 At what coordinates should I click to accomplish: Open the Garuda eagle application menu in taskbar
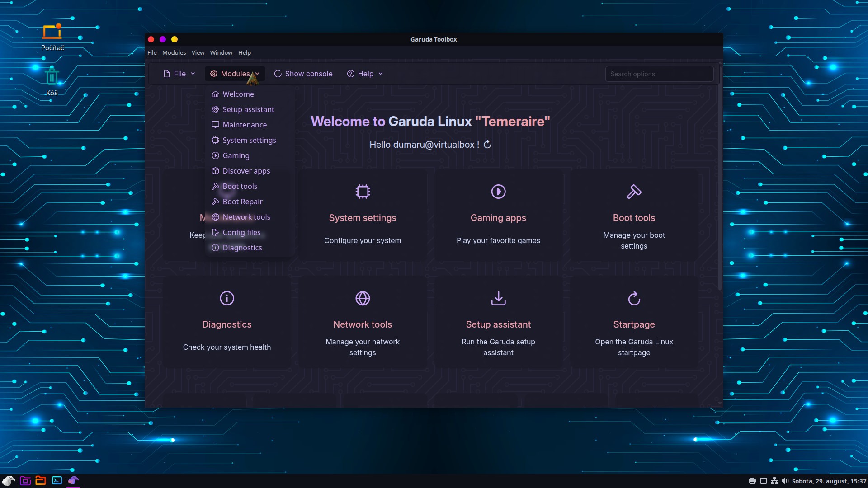coord(9,481)
